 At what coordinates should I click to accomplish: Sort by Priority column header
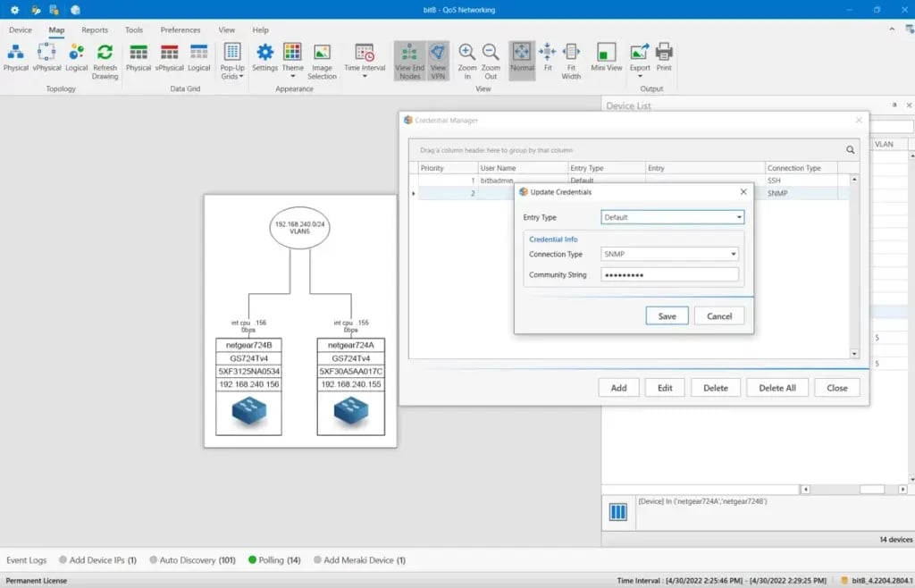(x=448, y=168)
